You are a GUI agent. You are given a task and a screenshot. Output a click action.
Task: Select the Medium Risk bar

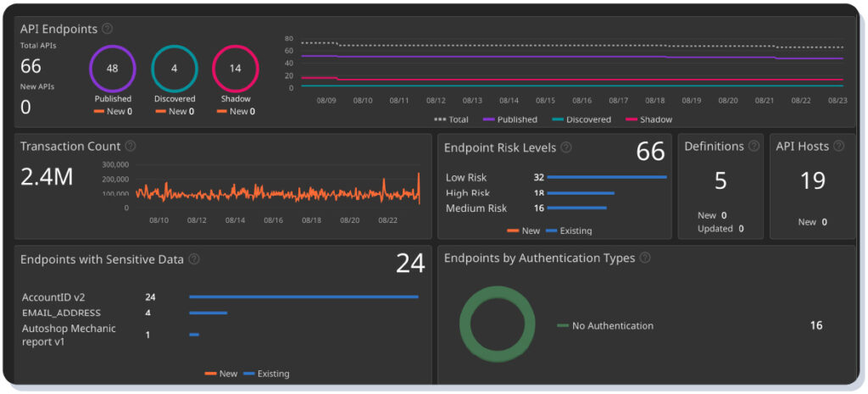pyautogui.click(x=576, y=208)
